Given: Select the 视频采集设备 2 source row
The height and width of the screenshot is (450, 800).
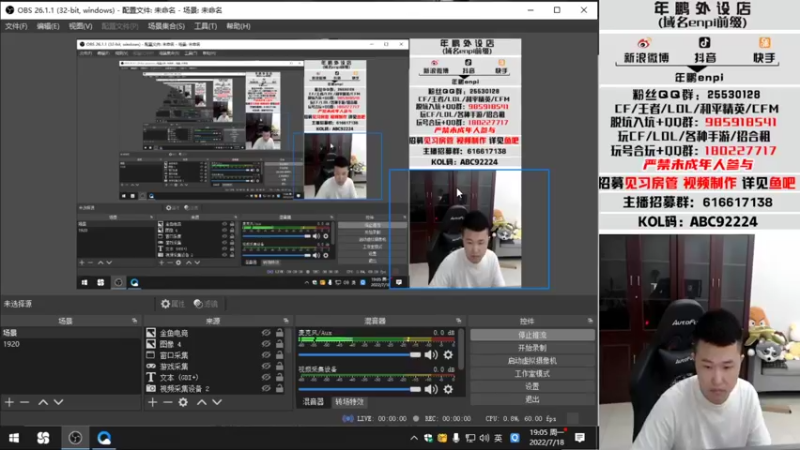Looking at the screenshot, I should pyautogui.click(x=215, y=388).
